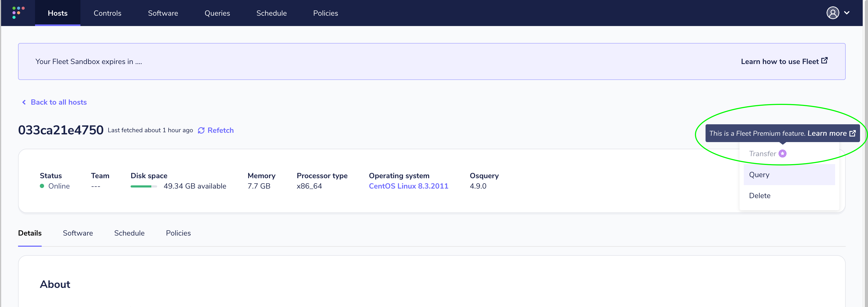The width and height of the screenshot is (868, 307).
Task: Select Query from the host actions menu
Action: pos(759,174)
